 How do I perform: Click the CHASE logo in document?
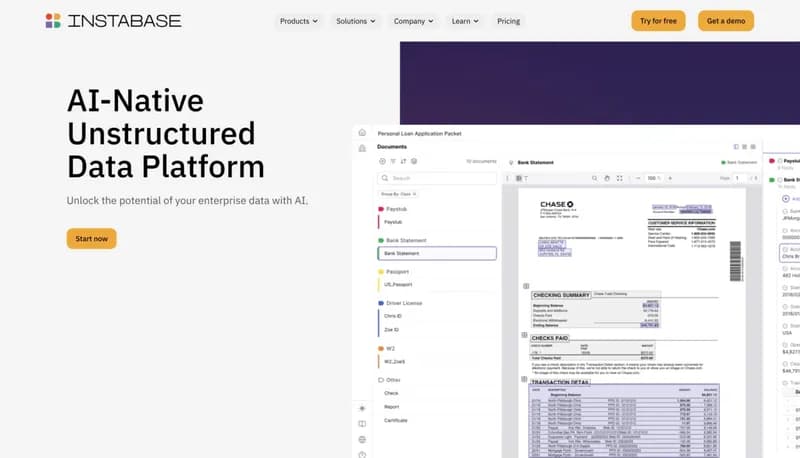(x=557, y=205)
